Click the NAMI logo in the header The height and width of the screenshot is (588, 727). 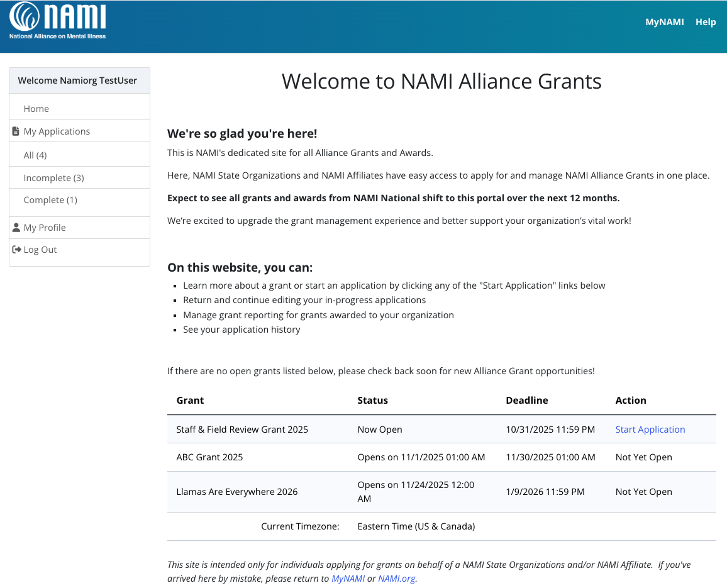click(x=57, y=21)
